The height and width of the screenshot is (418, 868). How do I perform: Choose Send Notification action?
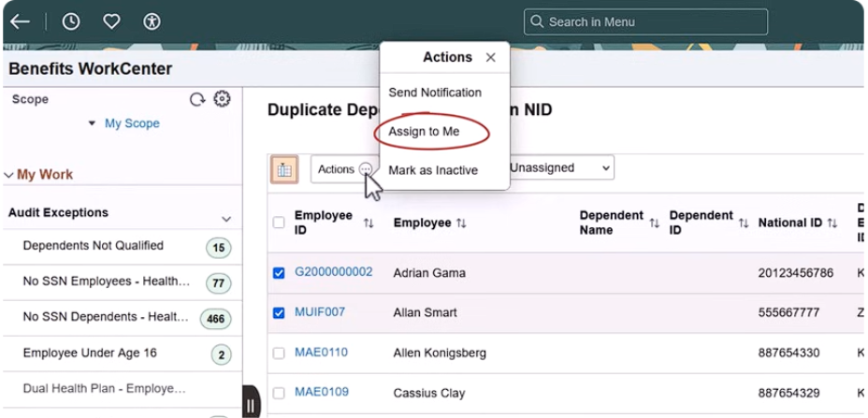tap(435, 93)
